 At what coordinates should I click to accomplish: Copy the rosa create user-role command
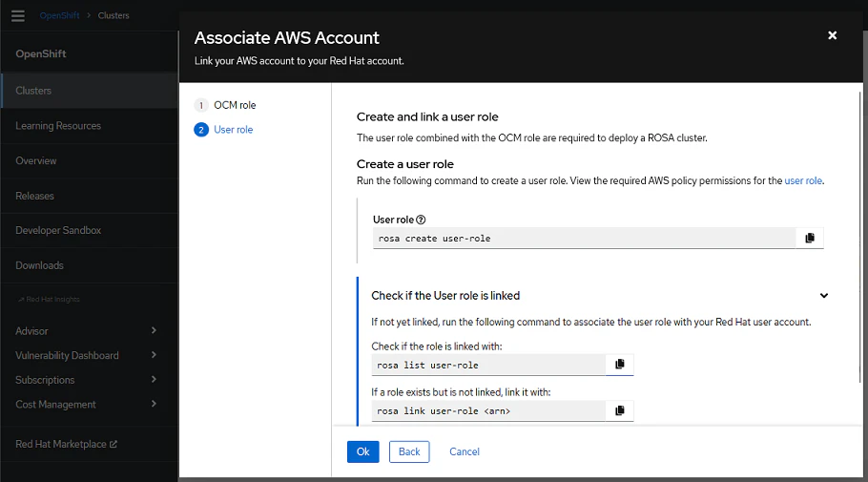tap(810, 238)
